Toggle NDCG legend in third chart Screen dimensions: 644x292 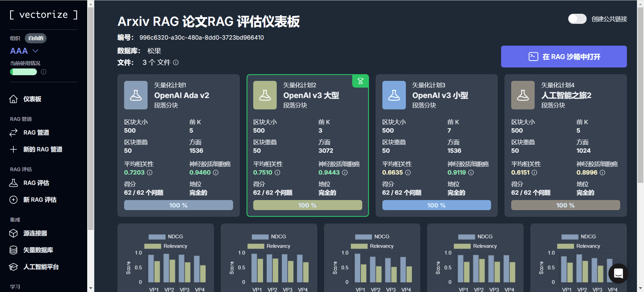pyautogui.click(x=372, y=237)
